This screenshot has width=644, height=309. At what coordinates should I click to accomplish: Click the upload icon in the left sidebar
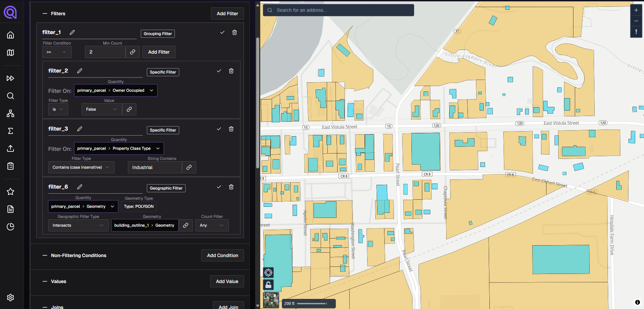10,148
